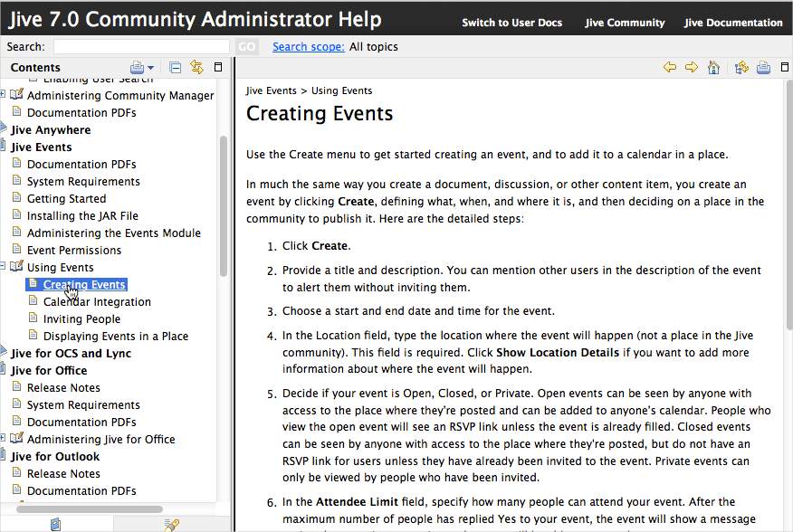793x532 pixels.
Task: Click the book icon beside Administering Jive for Office
Action: (16, 438)
